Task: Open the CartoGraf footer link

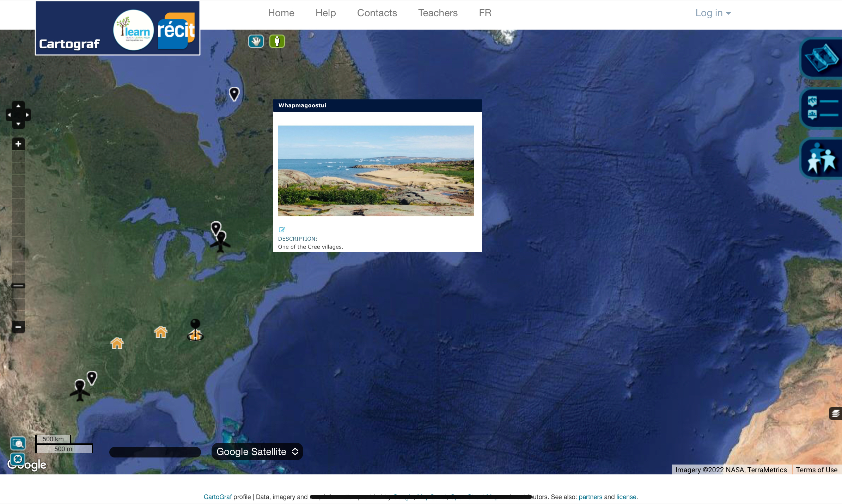Action: [x=218, y=497]
